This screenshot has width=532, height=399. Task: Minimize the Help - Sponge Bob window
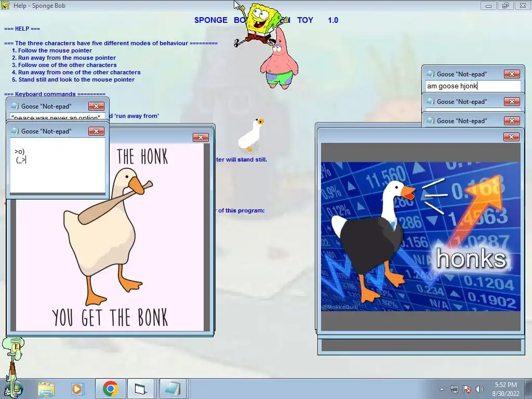point(488,5)
